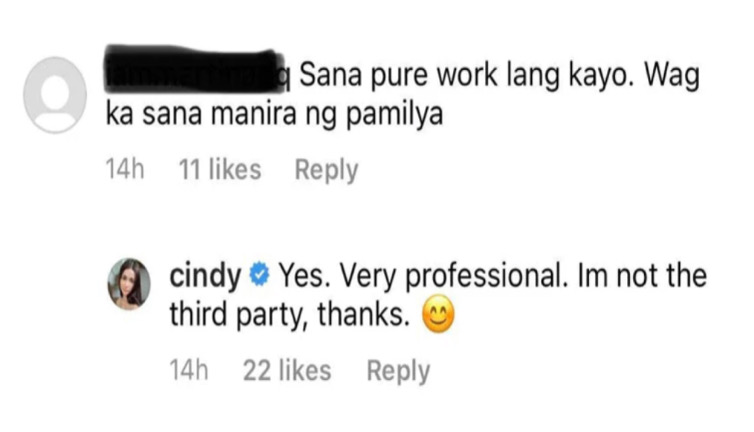754x432 pixels.
Task: View the 11 likes list
Action: click(x=220, y=170)
